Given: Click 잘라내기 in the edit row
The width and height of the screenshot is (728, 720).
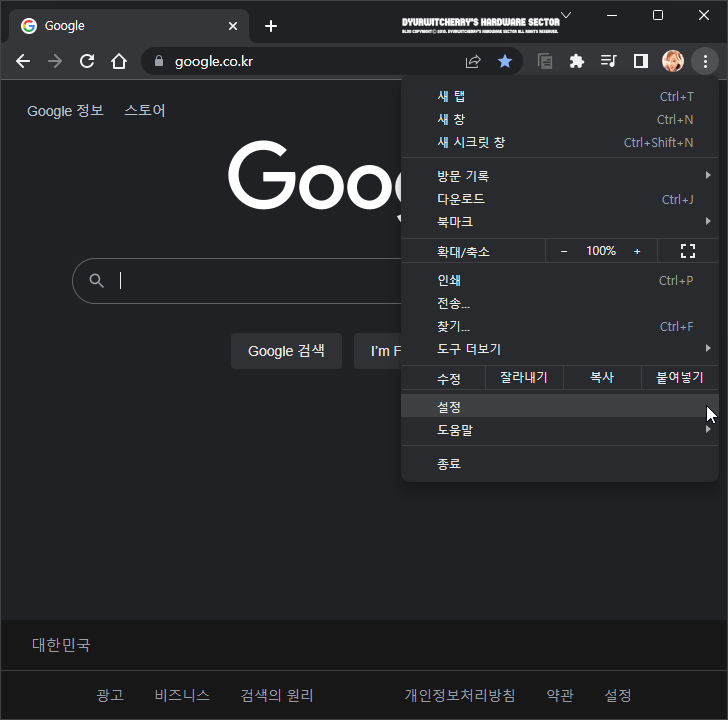Looking at the screenshot, I should coord(524,377).
